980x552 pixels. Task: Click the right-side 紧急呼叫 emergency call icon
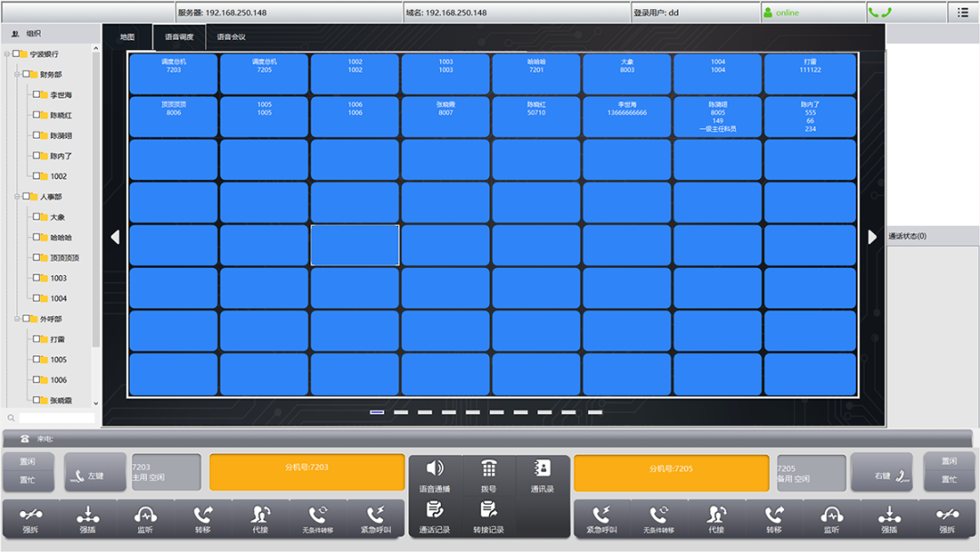coord(601,515)
